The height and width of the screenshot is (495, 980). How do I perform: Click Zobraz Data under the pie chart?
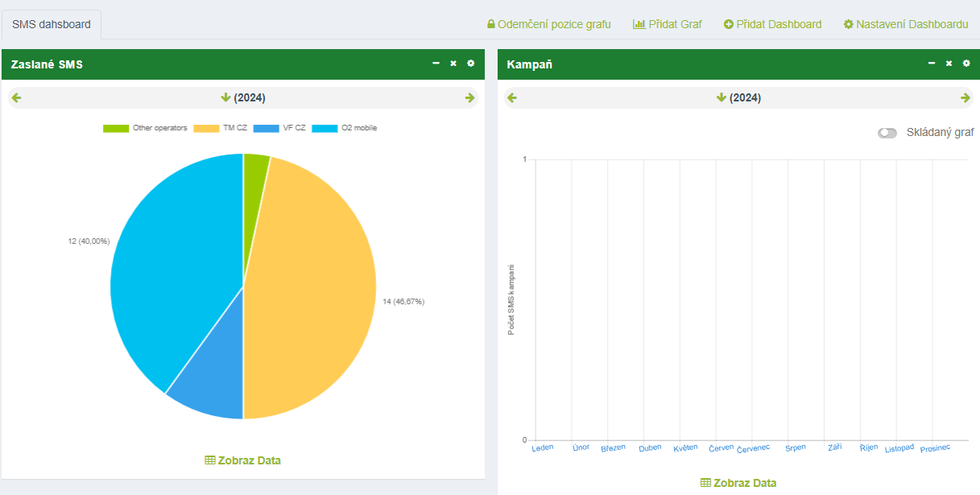click(243, 460)
